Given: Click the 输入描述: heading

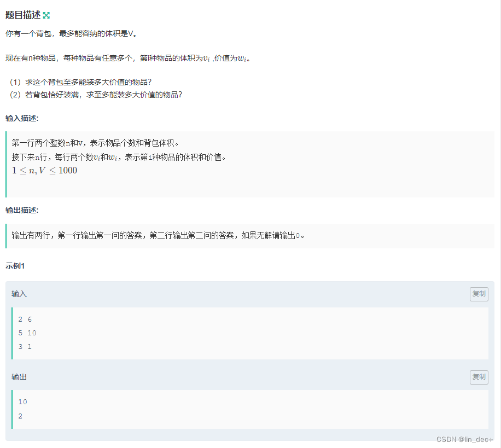Looking at the screenshot, I should [x=22, y=119].
